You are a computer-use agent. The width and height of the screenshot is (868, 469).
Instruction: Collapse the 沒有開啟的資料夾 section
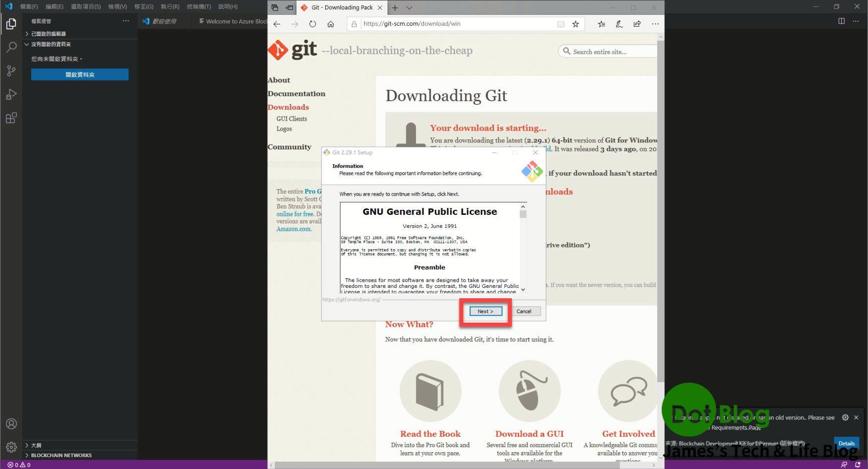[79, 44]
